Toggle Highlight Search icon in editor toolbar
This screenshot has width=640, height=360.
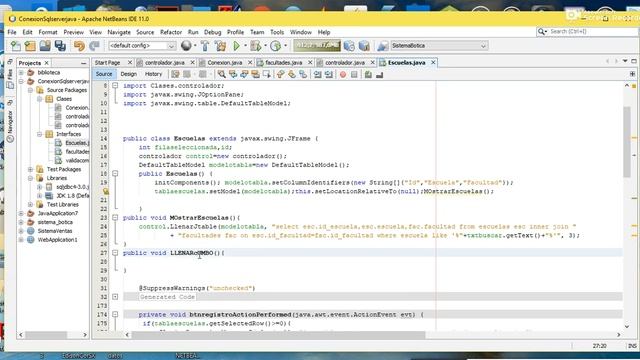[256, 74]
